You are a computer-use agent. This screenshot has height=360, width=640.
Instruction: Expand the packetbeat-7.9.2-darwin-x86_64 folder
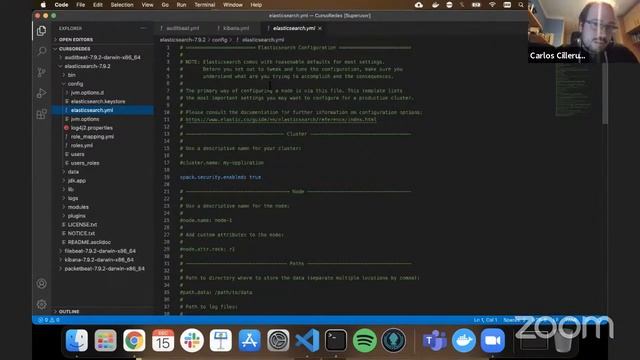(x=104, y=269)
